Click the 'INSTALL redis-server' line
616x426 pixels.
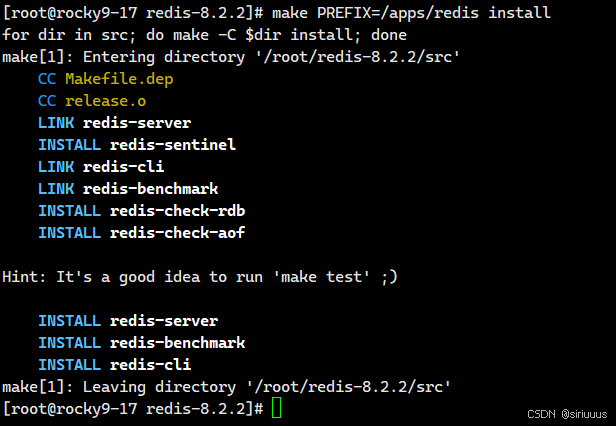[x=128, y=321]
